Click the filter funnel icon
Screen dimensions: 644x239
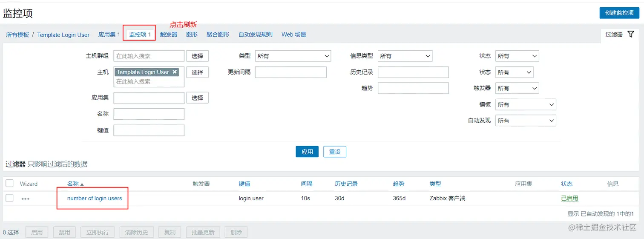pos(631,35)
